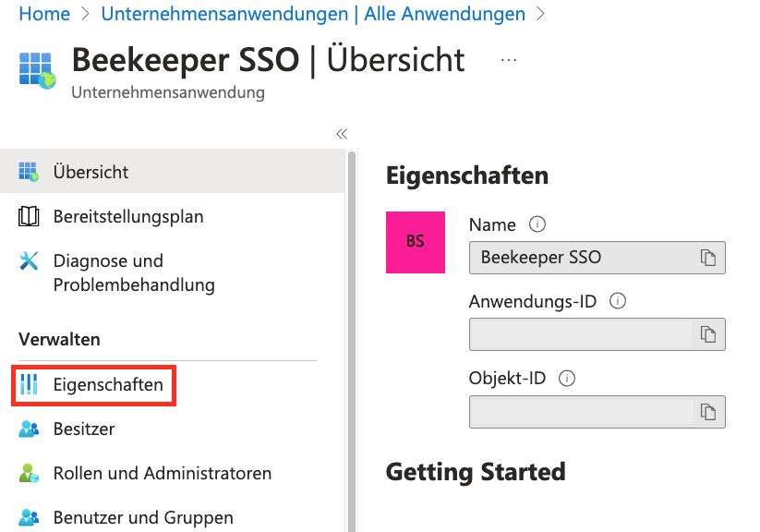Show info tooltip for Objekt-ID
The image size is (760, 532).
pyautogui.click(x=567, y=379)
